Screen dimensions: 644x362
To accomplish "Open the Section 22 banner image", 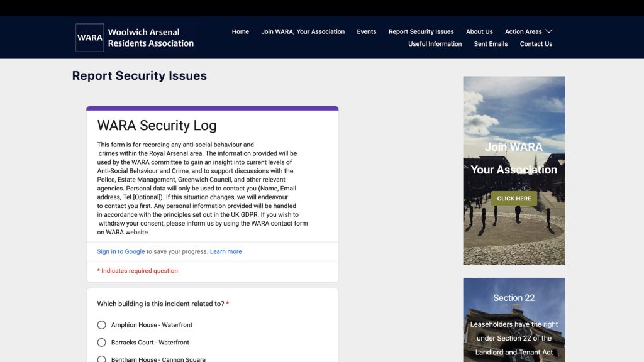I will click(514, 321).
